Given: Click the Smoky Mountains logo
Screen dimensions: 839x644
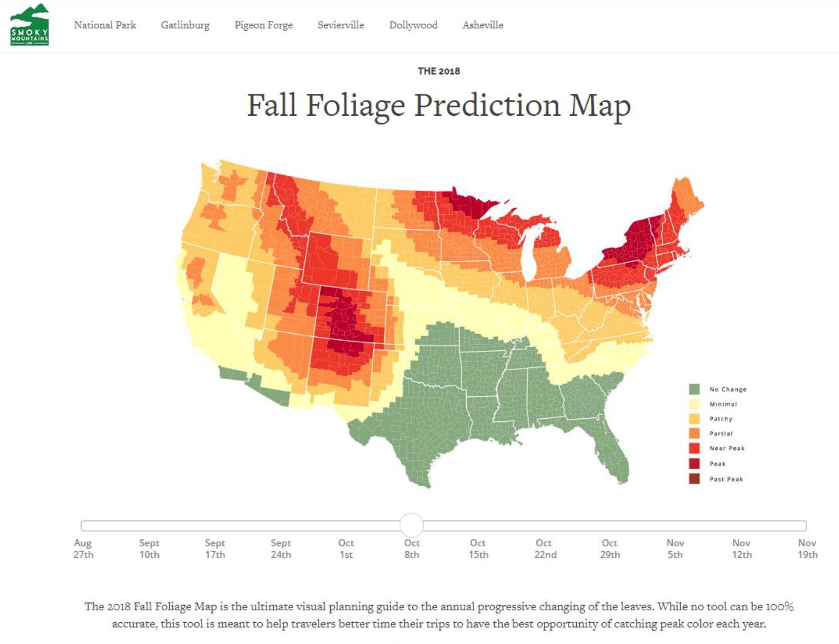Looking at the screenshot, I should pos(30,25).
